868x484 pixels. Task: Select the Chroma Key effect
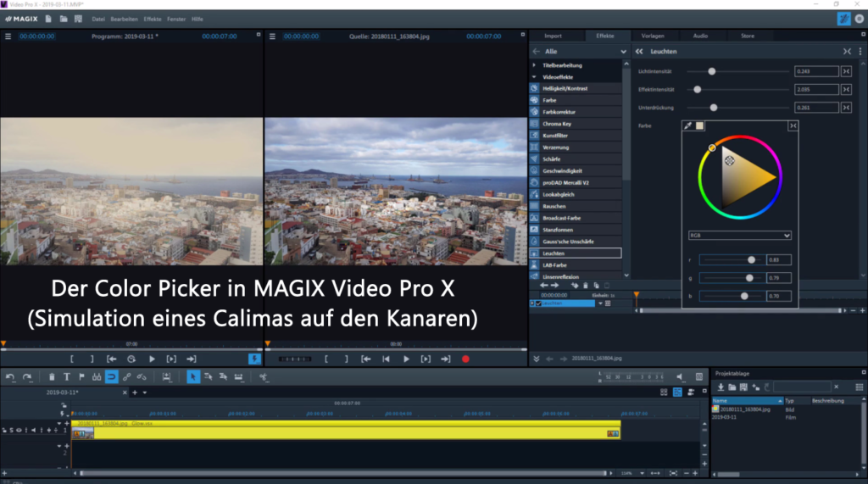pos(576,124)
